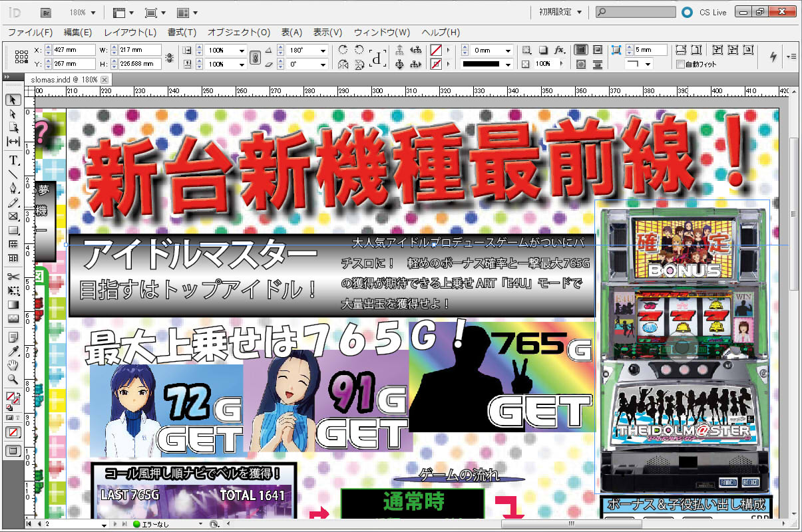Select the Zoom tool in toolbox
This screenshot has height=532, width=802.
[13, 379]
